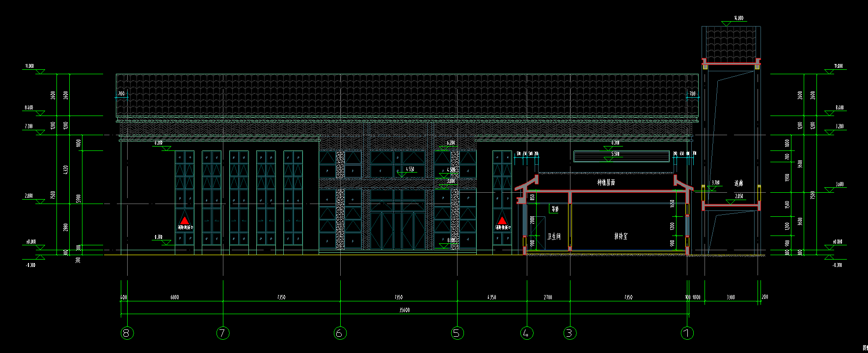Click the 2.850 elevation marker under 连廊

pos(738,196)
